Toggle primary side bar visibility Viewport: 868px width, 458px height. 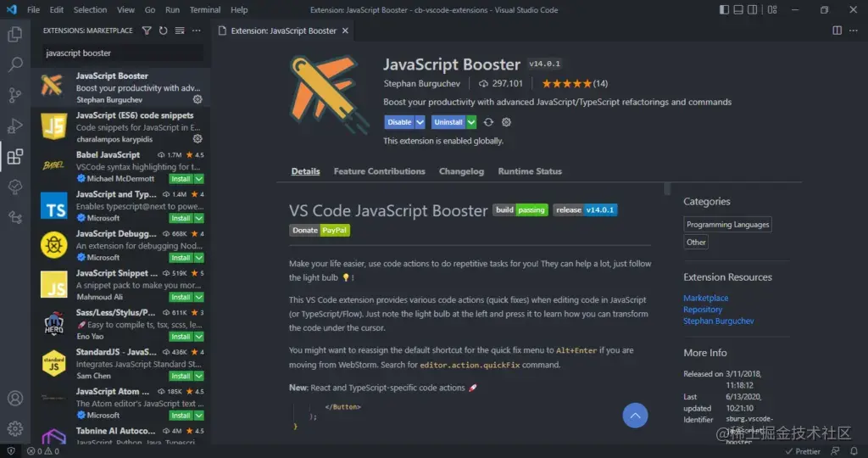(x=724, y=9)
